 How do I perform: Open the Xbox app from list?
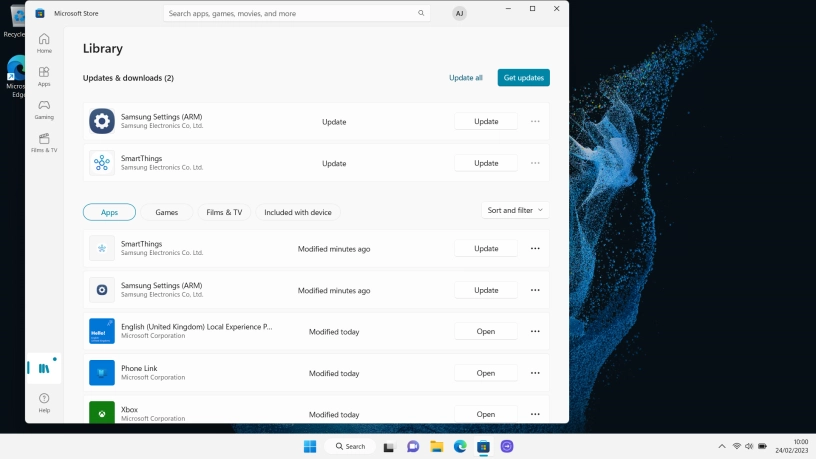click(485, 414)
